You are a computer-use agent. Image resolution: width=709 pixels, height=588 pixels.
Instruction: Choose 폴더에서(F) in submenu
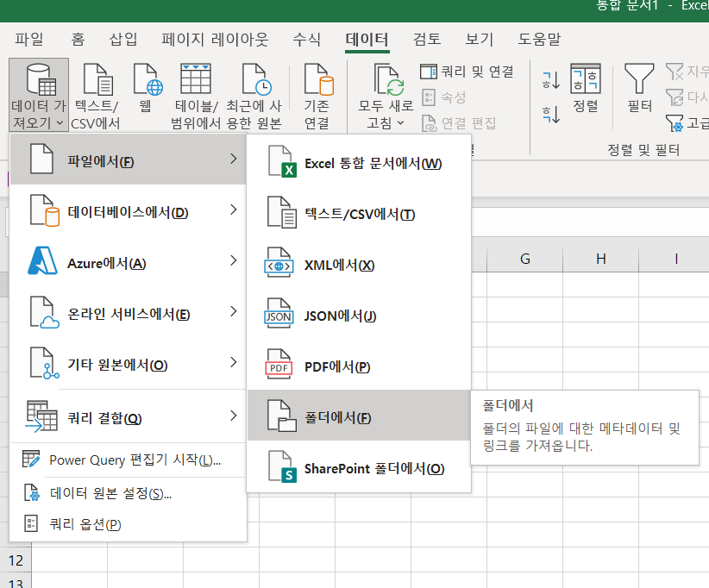[x=359, y=417]
